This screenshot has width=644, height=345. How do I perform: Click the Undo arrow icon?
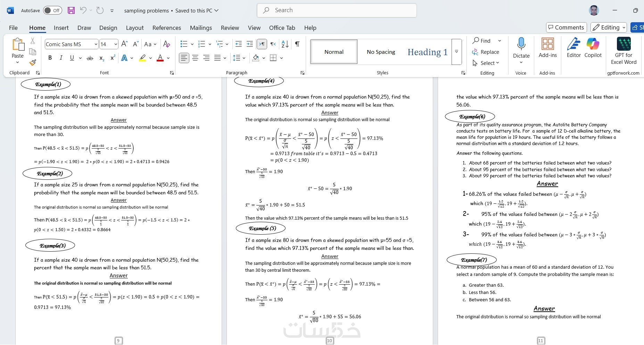(83, 10)
